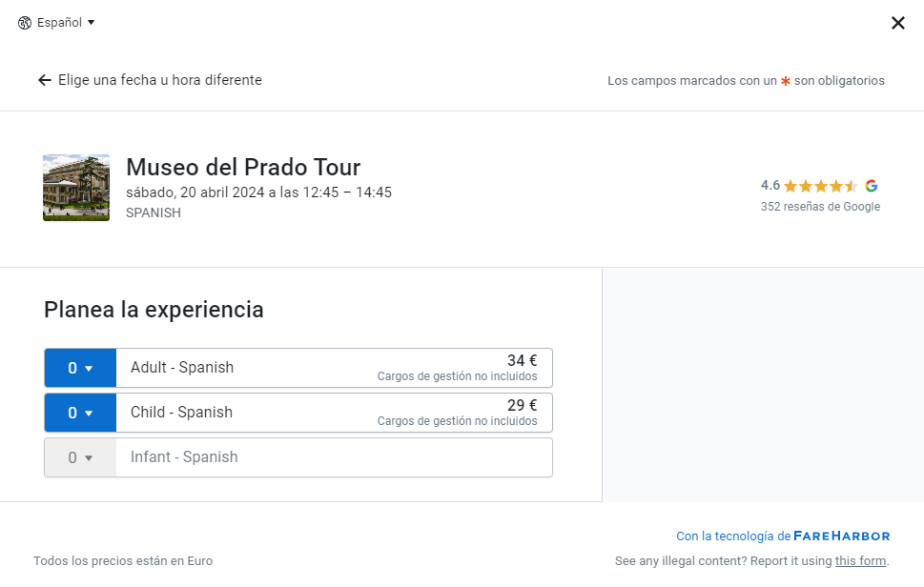Image resolution: width=924 pixels, height=587 pixels.
Task: Click the Museo del Prado Tour title
Action: 243,168
